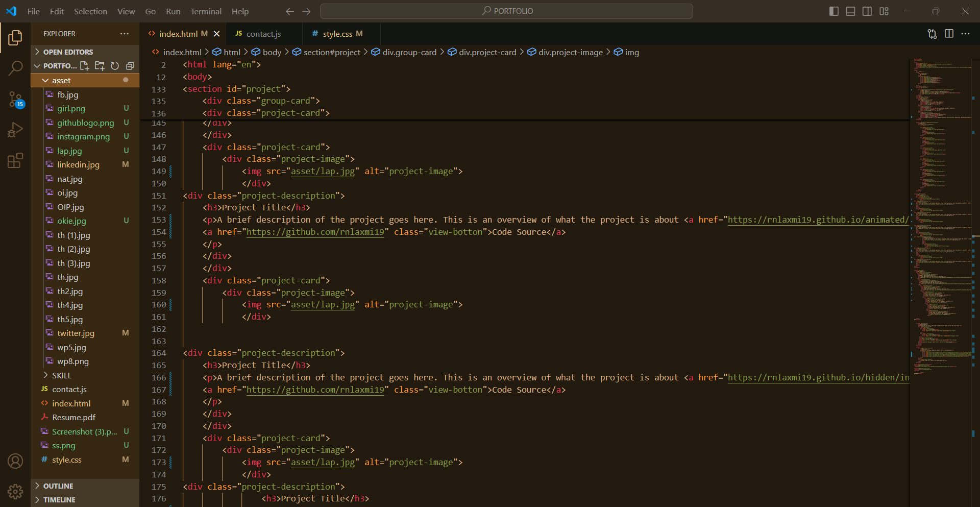Toggle the secondary side bar visibility
980x507 pixels.
point(867,11)
